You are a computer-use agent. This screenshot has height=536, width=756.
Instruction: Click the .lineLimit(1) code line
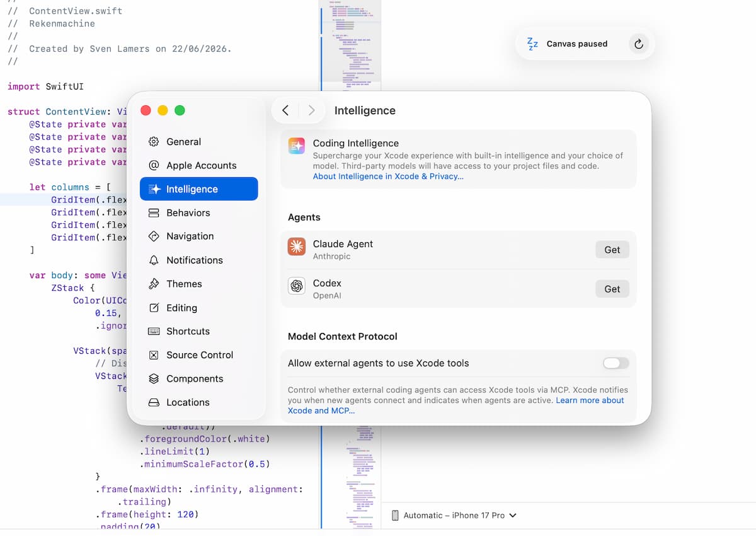point(175,452)
